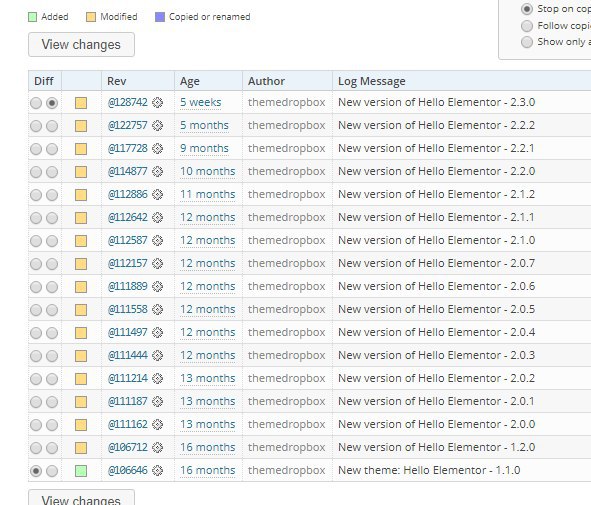Image resolution: width=591 pixels, height=505 pixels.
Task: Select new-revision radio for row @117728
Action: pyautogui.click(x=52, y=149)
